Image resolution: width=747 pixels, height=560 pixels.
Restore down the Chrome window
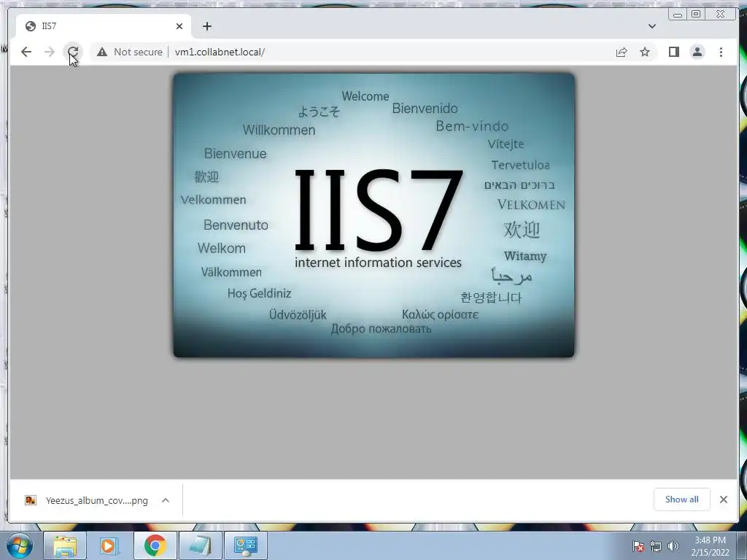tap(696, 15)
